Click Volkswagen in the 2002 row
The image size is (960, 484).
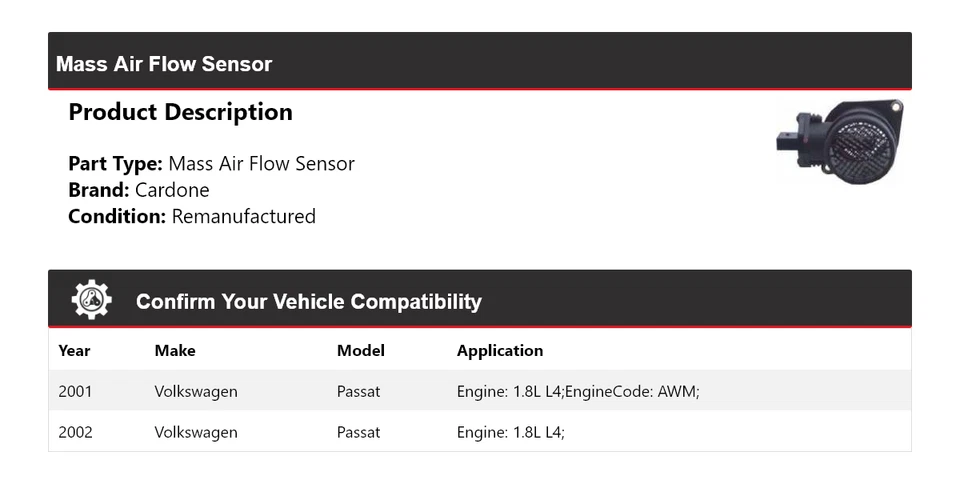point(196,432)
